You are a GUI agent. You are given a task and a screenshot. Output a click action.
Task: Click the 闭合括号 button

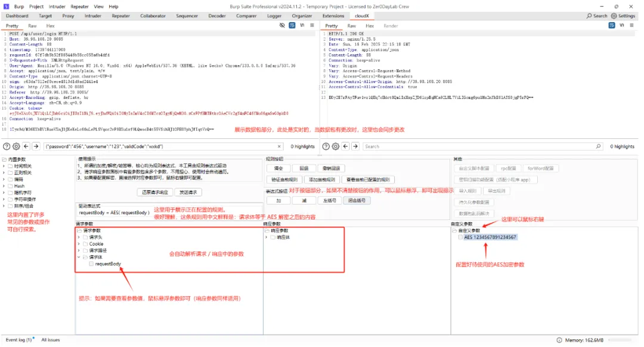[357, 200]
